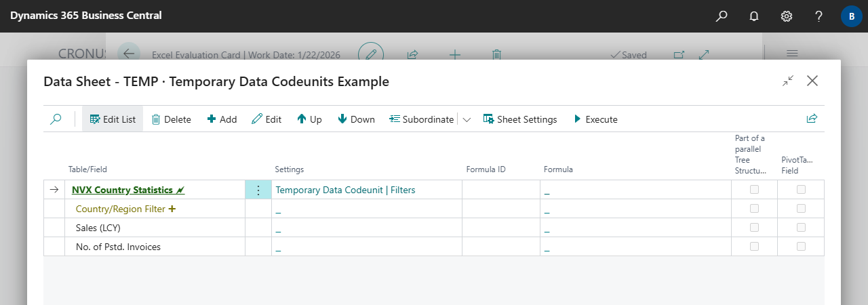Click the Formula column header
Image resolution: width=868 pixels, height=305 pixels.
click(x=558, y=169)
